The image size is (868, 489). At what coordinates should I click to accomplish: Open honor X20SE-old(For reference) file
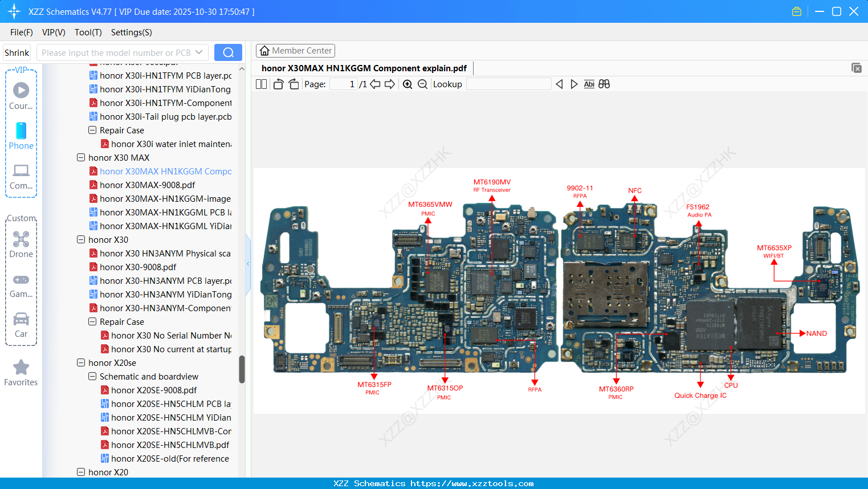click(170, 458)
